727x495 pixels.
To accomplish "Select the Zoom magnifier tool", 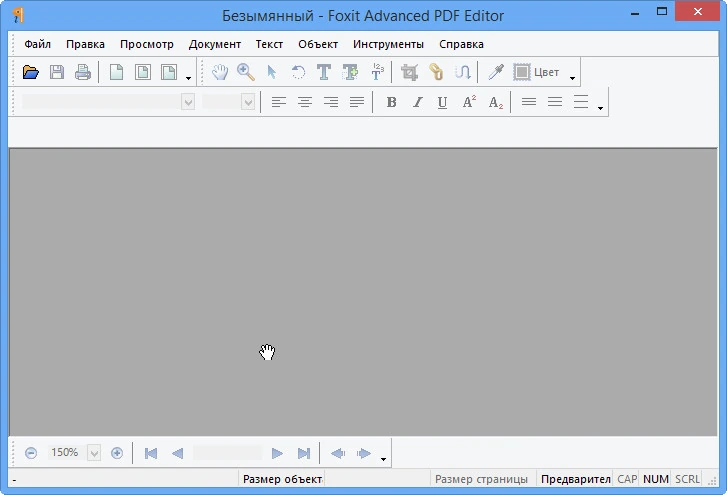I will pyautogui.click(x=246, y=72).
